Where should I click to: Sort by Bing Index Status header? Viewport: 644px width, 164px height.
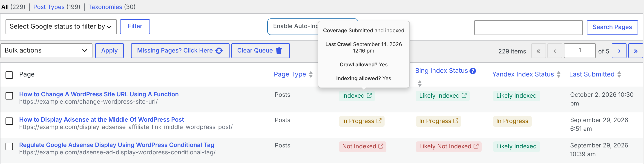pyautogui.click(x=441, y=71)
